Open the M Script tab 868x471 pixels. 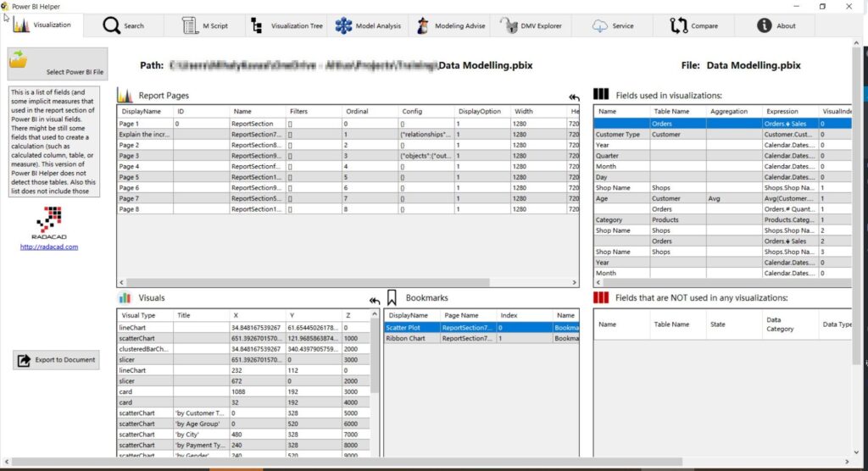click(x=204, y=25)
